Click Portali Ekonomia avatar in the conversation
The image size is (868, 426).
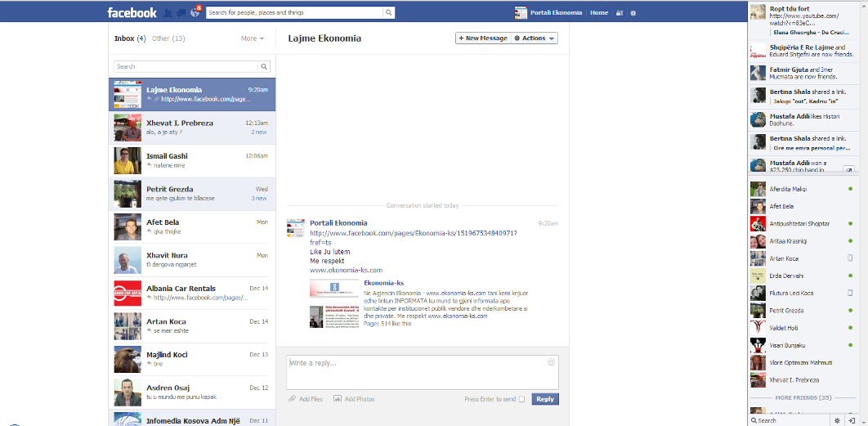pos(296,227)
